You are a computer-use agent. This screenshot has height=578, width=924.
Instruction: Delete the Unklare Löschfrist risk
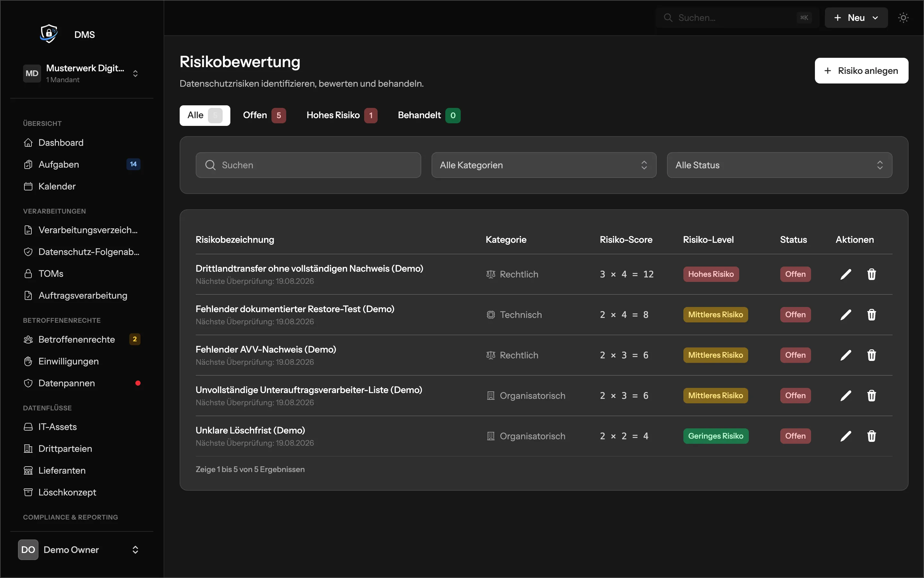(871, 436)
